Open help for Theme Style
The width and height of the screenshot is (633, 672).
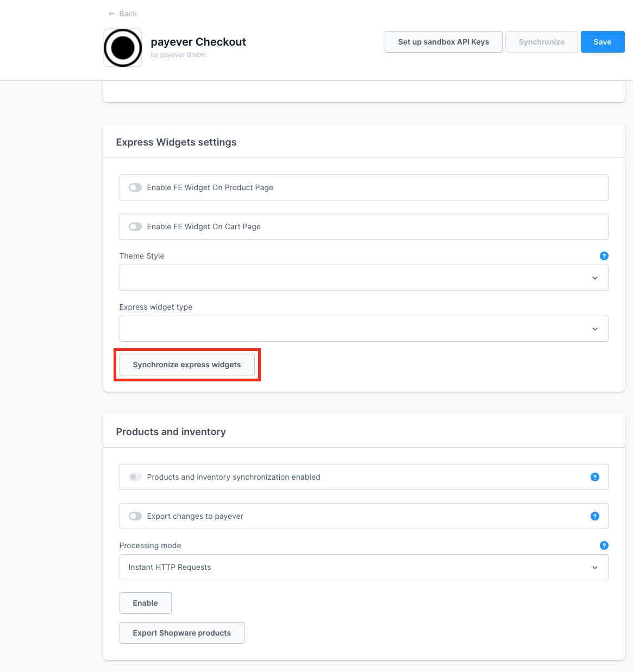click(604, 256)
